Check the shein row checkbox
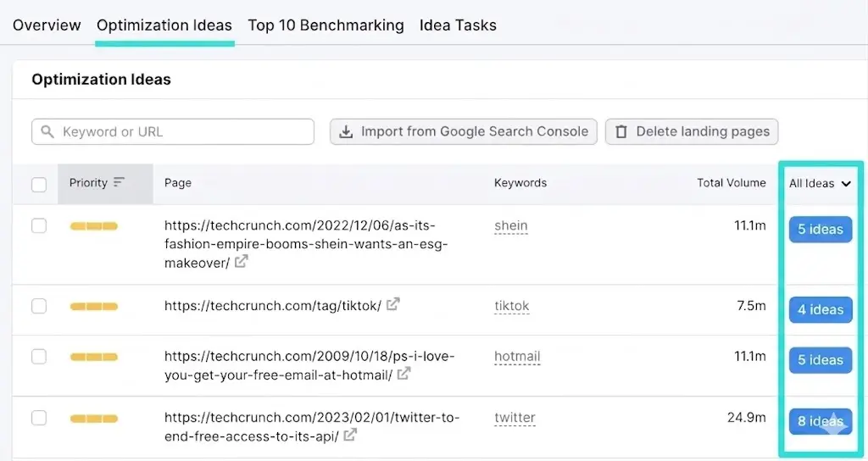868x461 pixels. [x=39, y=225]
